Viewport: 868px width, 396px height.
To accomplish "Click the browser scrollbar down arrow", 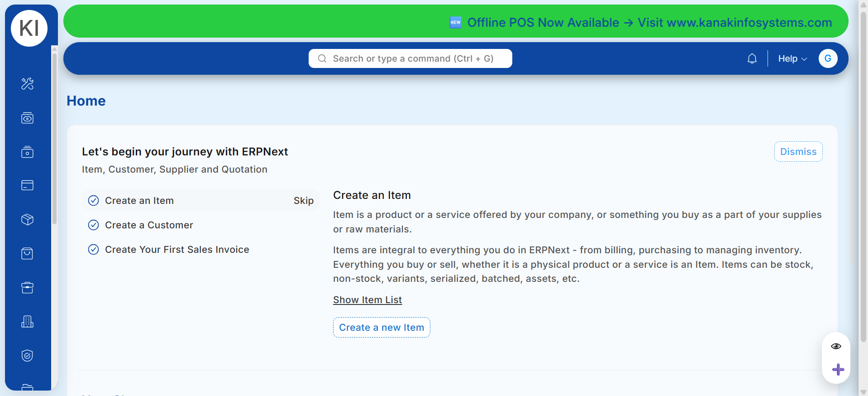I will (863, 392).
